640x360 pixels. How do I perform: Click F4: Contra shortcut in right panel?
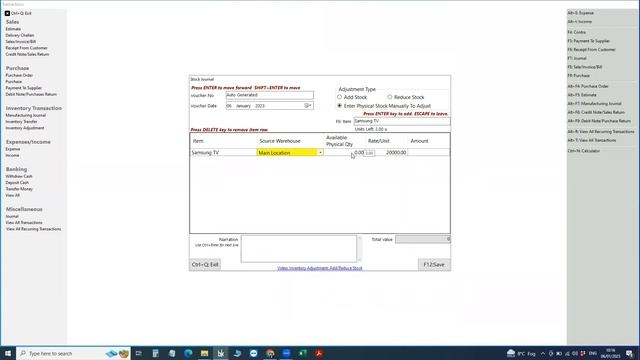pyautogui.click(x=576, y=32)
